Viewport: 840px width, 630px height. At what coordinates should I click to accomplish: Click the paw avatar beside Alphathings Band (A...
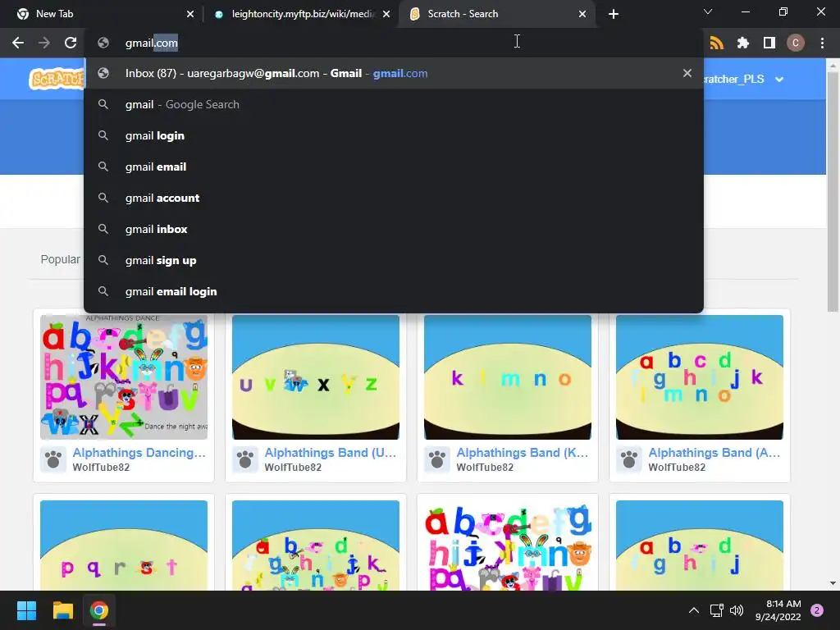pos(629,459)
